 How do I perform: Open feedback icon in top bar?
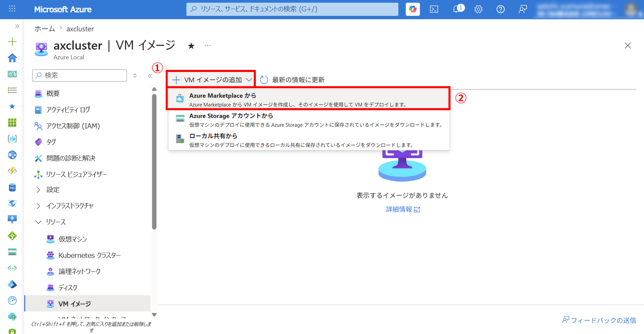pos(523,9)
